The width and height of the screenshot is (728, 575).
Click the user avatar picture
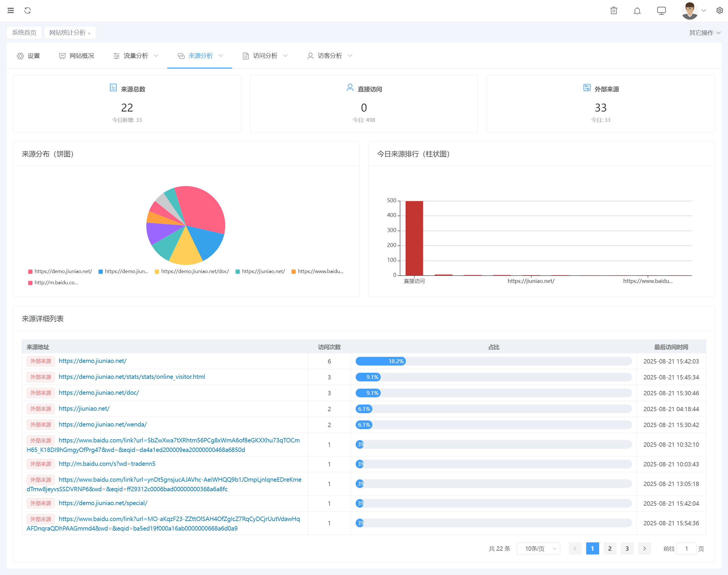[689, 11]
